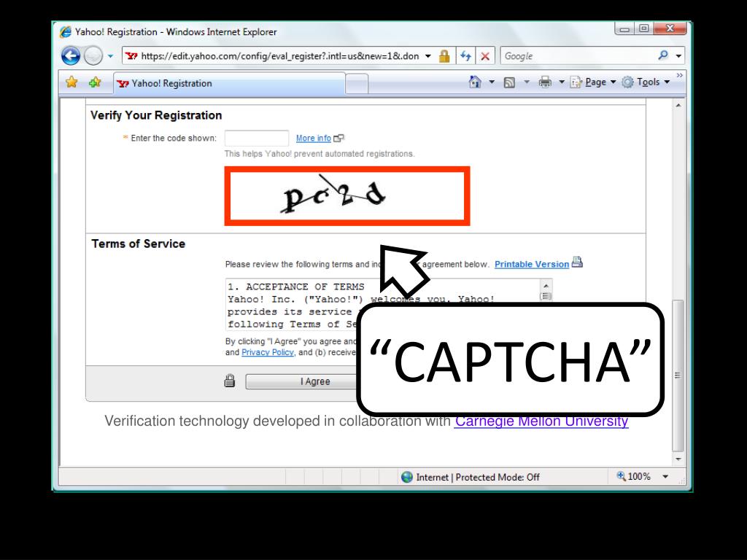Screen dimensions: 747x560
Task: Click the Refresh page icon
Action: tap(465, 56)
